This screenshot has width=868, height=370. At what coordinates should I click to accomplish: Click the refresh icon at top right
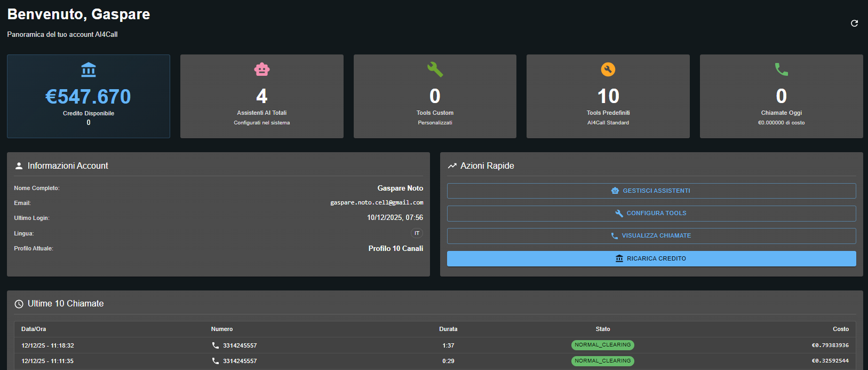[854, 23]
